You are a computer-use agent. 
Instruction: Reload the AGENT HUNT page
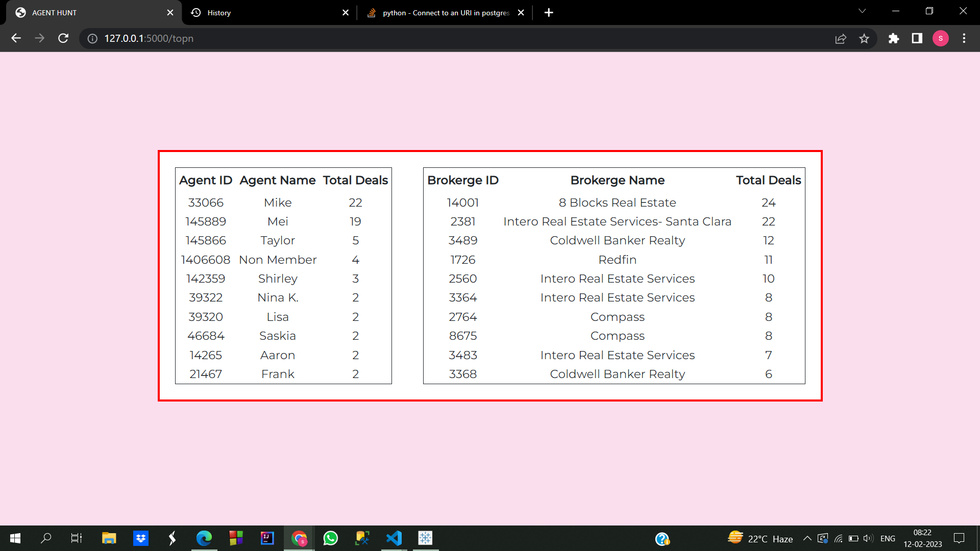coord(63,38)
